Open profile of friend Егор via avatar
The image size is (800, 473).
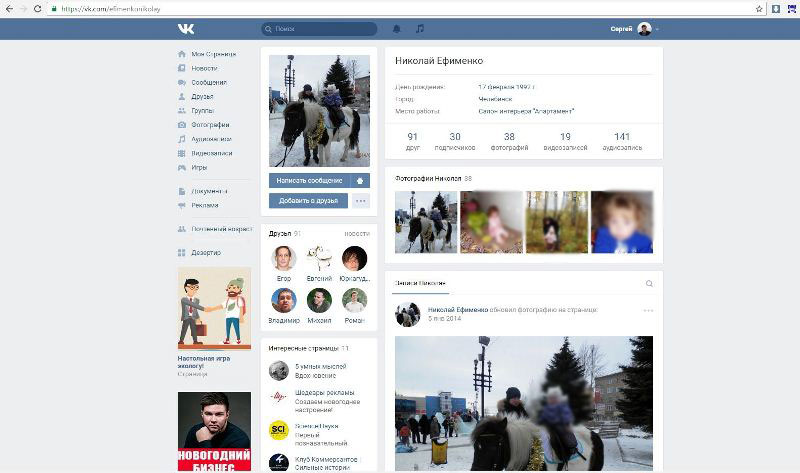point(284,258)
